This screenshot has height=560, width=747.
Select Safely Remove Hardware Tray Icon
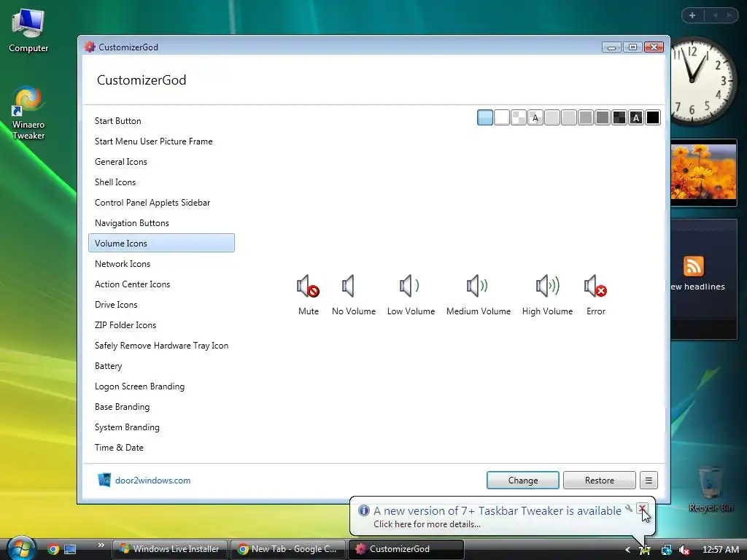pos(161,345)
